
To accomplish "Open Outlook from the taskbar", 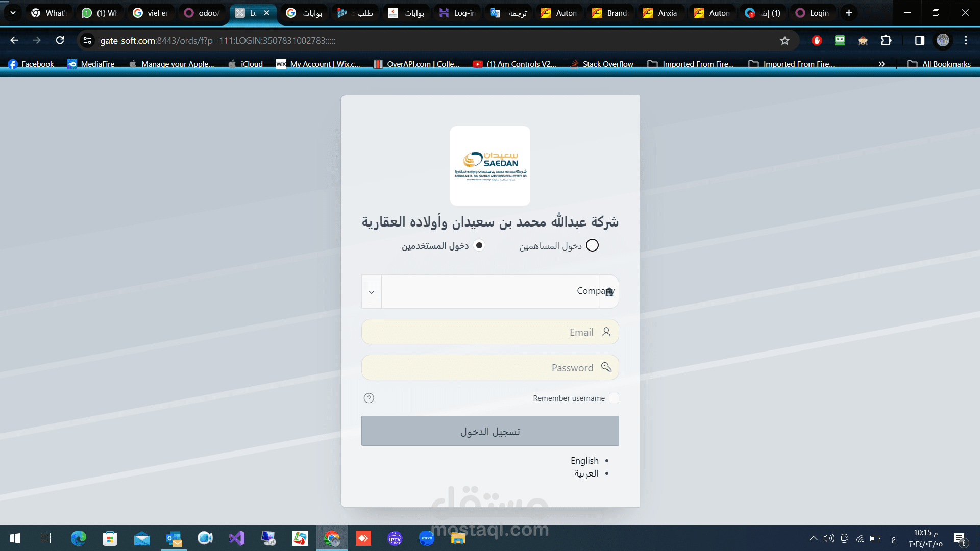I will click(174, 538).
